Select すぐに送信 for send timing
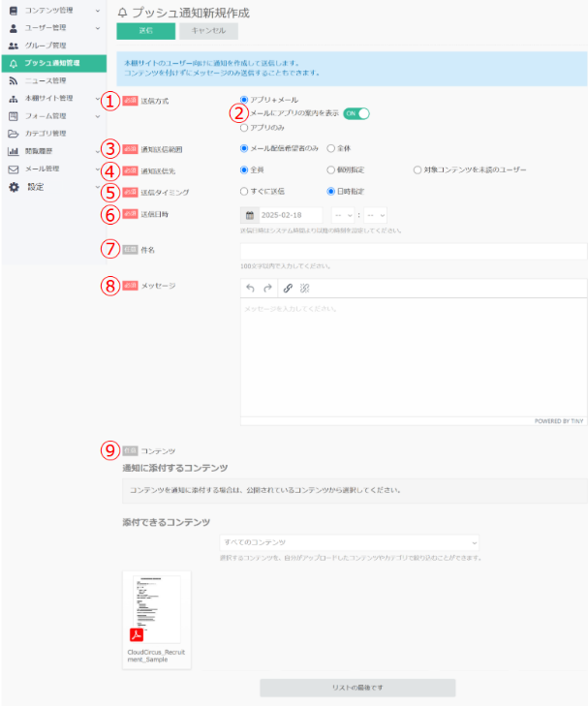Image resolution: width=588 pixels, height=706 pixels. click(244, 191)
